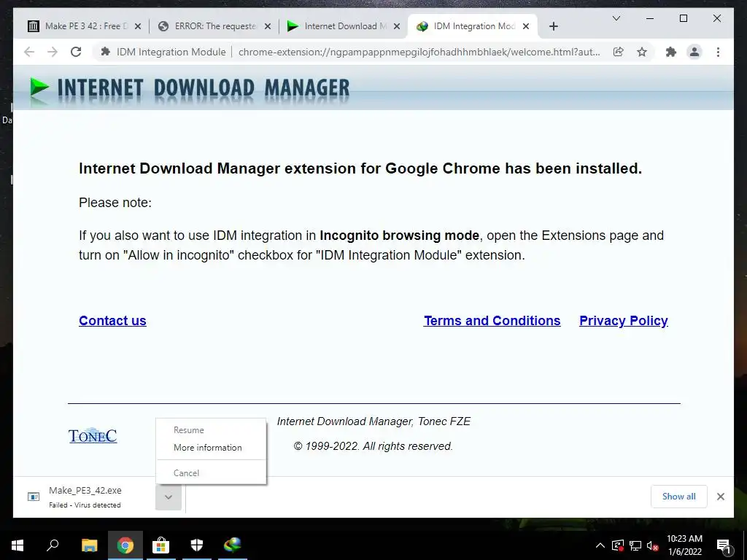The image size is (747, 560).
Task: Close the downloads bar
Action: pyautogui.click(x=720, y=497)
